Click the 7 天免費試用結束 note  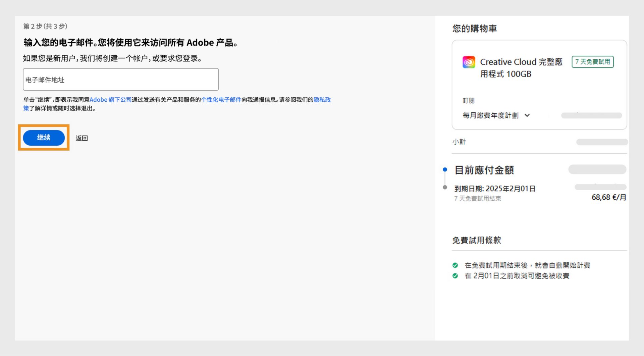(478, 199)
